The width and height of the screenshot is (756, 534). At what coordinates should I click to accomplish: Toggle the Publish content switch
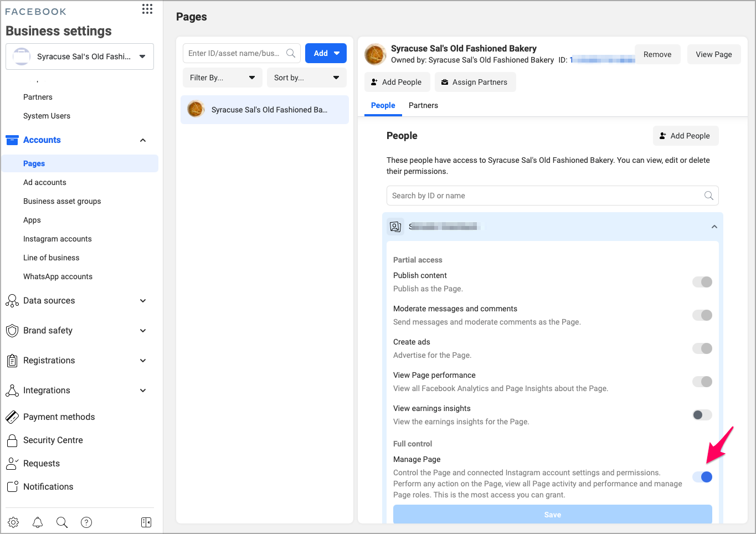click(702, 282)
